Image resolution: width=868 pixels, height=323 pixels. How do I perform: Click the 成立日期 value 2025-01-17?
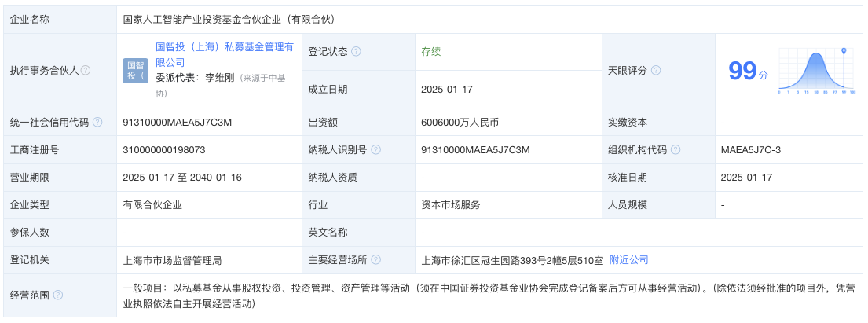(x=447, y=90)
